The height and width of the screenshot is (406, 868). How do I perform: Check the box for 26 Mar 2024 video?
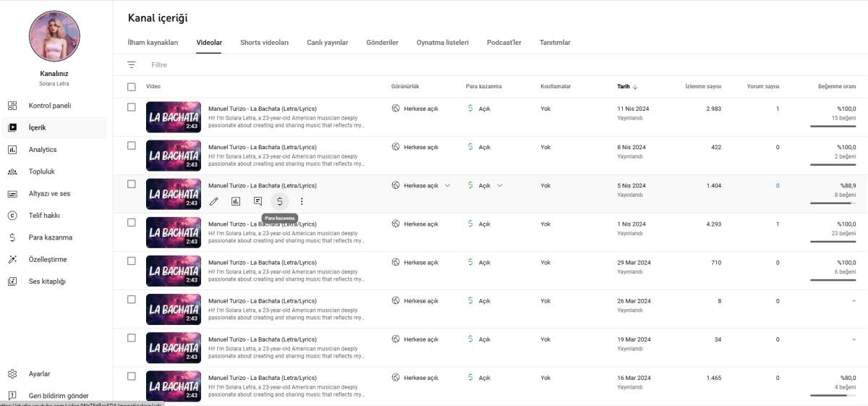131,299
